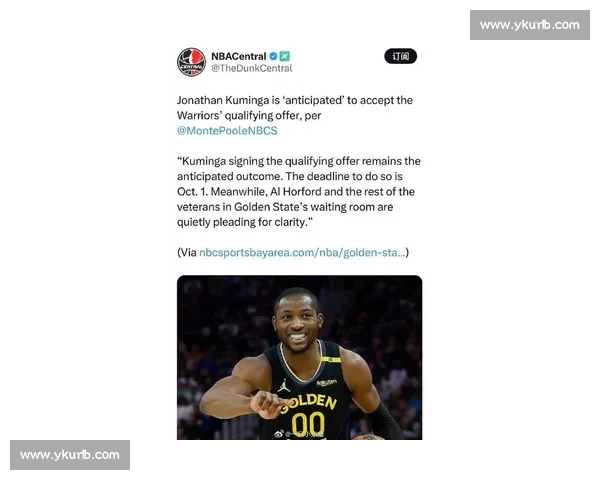Open the NBACentral profile avatar
The image size is (600, 480).
click(x=191, y=62)
